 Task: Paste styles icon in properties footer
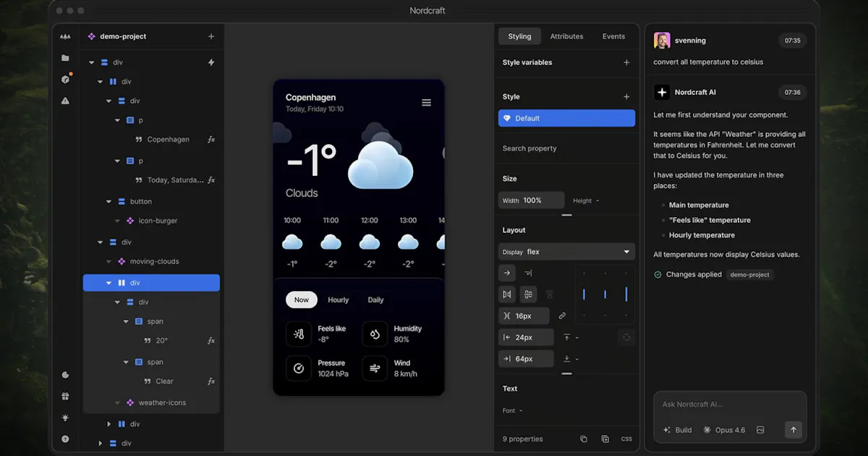605,439
